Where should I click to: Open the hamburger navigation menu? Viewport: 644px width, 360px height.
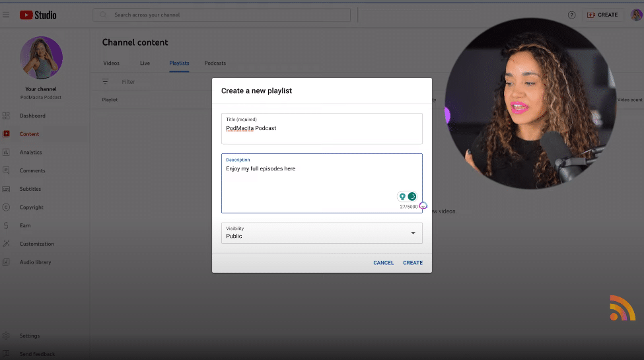click(x=6, y=15)
